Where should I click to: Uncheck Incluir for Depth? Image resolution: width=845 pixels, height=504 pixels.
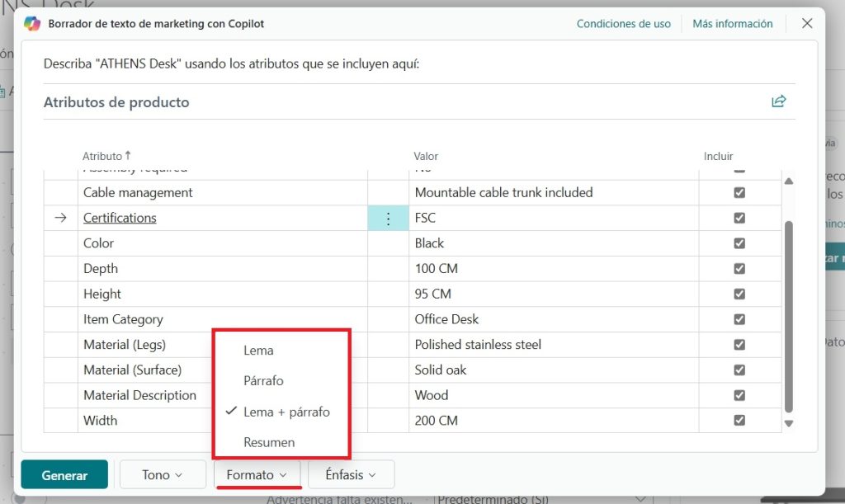[739, 268]
